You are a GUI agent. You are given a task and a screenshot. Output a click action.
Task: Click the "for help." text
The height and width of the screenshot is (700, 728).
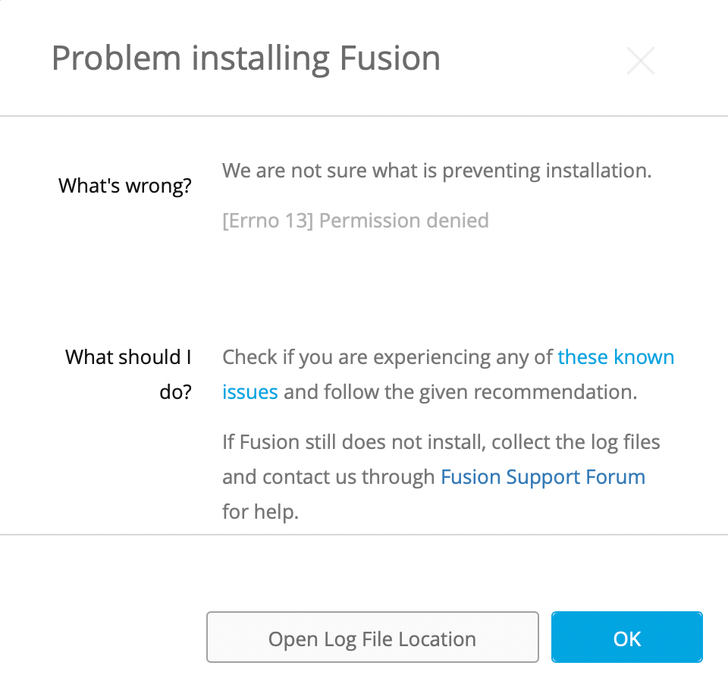coord(260,511)
